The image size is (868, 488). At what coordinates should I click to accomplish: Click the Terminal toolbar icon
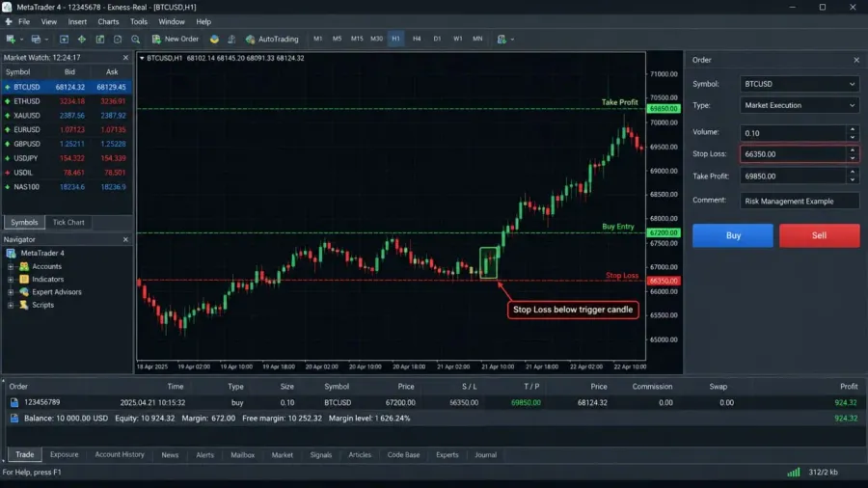(118, 39)
